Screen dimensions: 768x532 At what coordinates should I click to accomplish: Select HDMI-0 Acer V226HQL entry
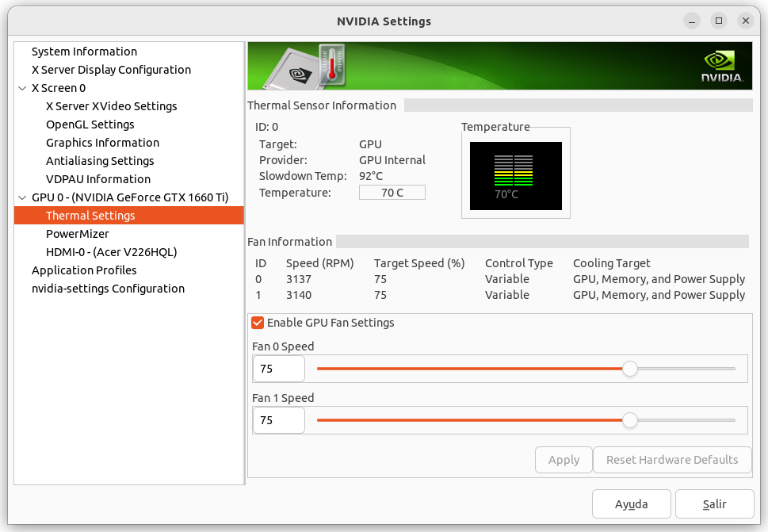[x=111, y=252]
